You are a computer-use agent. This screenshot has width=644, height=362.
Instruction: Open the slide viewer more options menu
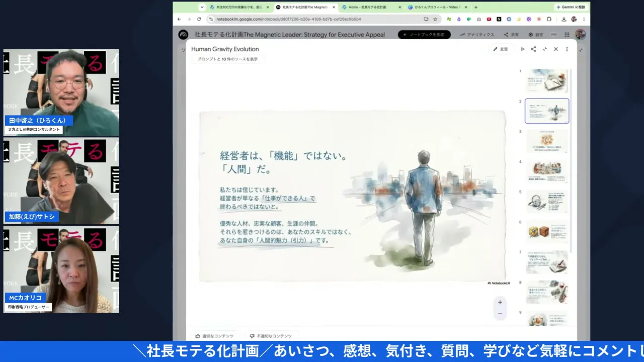(567, 49)
